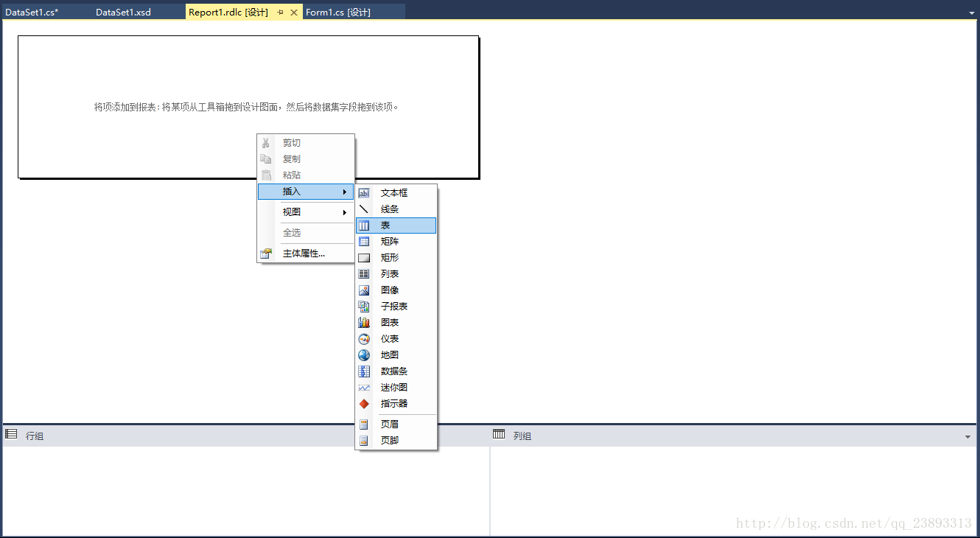Image resolution: width=980 pixels, height=538 pixels.
Task: Insert a 指示器 item
Action: coord(396,404)
